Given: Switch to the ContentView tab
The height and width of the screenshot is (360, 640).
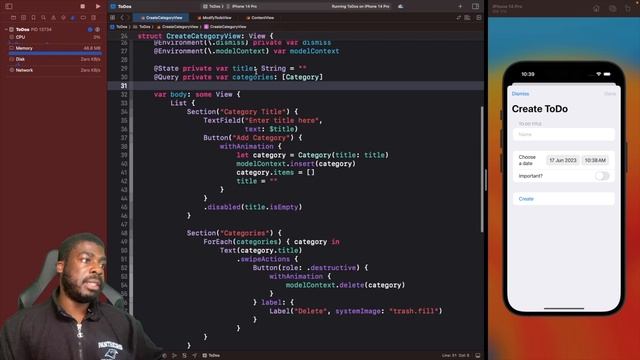Looking at the screenshot, I should pyautogui.click(x=260, y=18).
